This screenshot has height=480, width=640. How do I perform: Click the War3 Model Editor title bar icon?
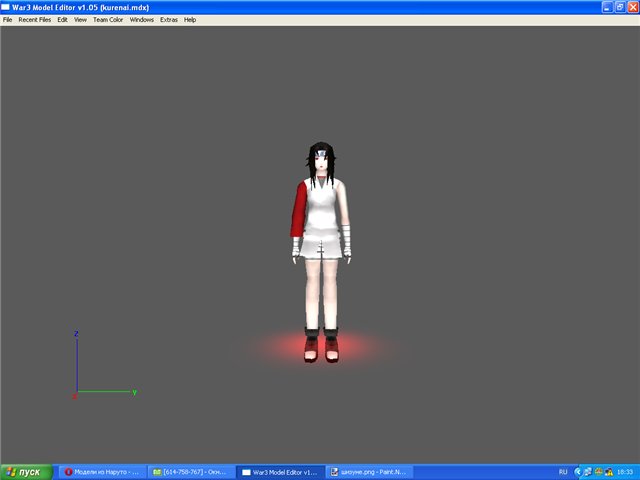(7, 6)
